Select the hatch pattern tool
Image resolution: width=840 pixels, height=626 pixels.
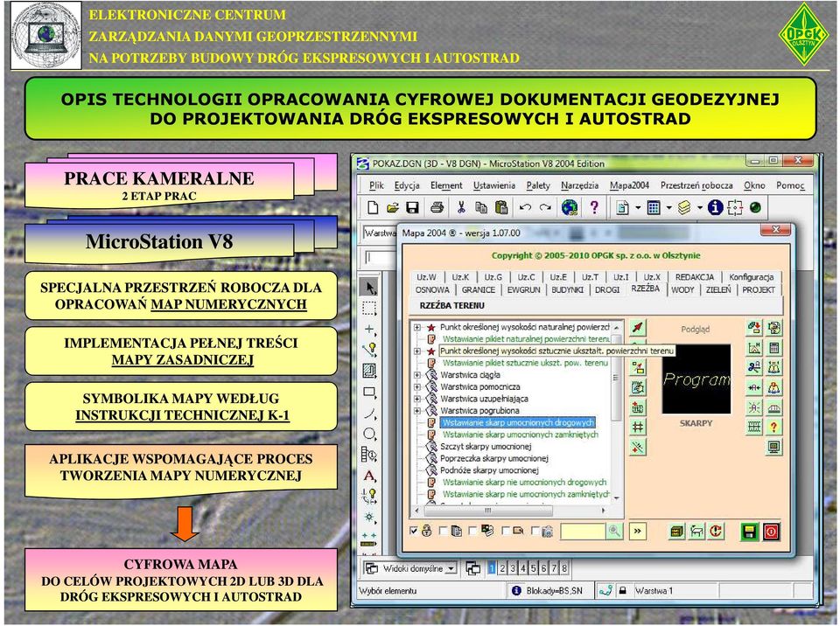[369, 371]
